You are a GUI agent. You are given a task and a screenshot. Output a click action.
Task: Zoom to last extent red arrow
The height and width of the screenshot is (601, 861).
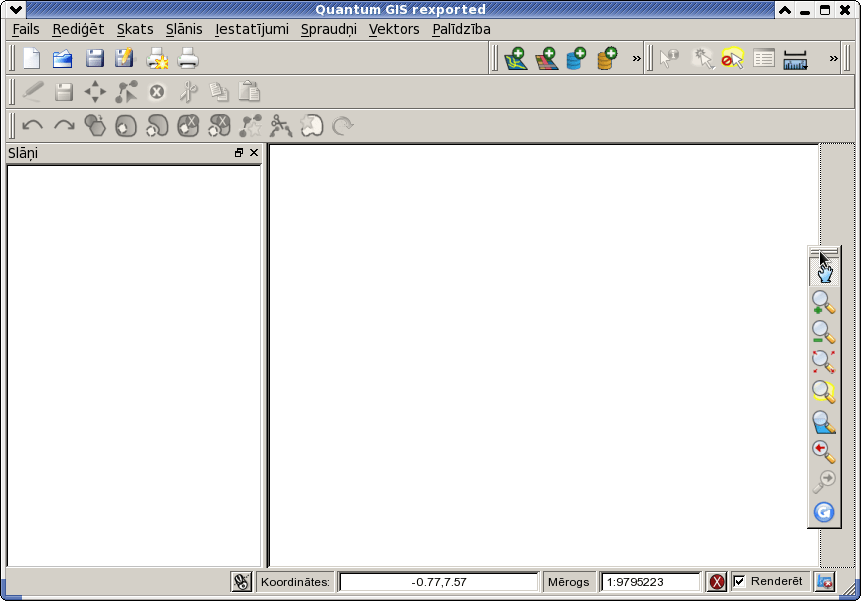824,452
